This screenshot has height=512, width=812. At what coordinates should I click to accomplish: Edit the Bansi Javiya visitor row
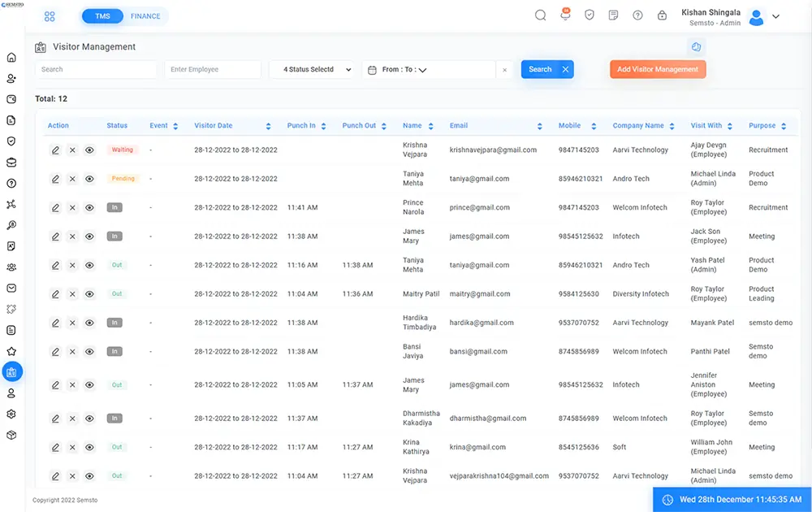point(55,351)
